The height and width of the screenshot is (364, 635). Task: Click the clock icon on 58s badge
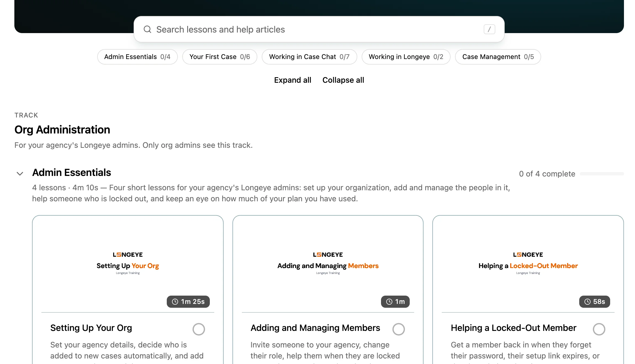click(588, 302)
